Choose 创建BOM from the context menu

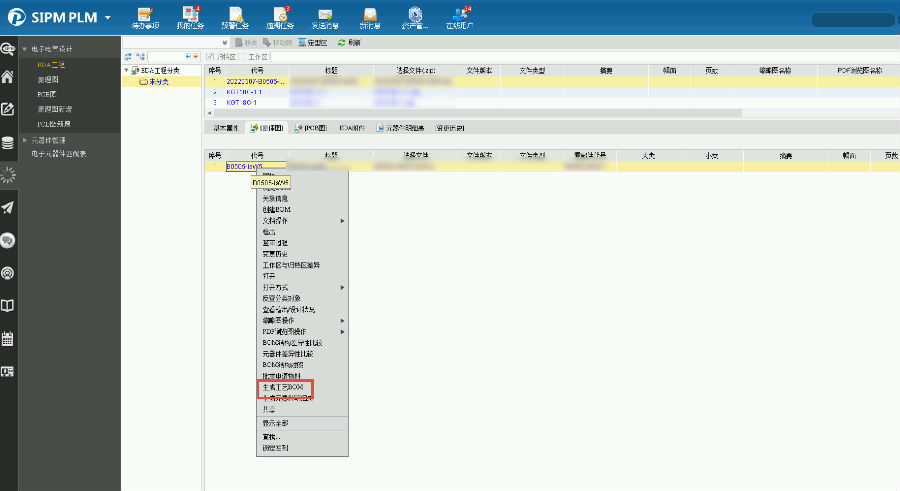tap(274, 209)
